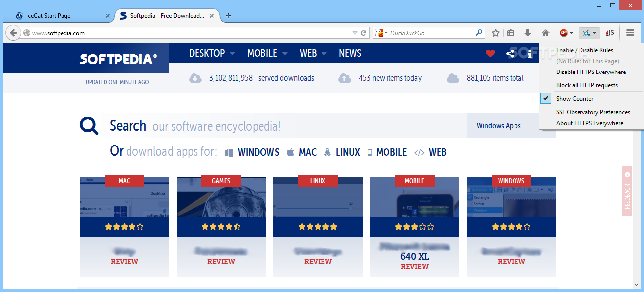Open REVIEW under the WINDOWS card
Screen dimensions: 644x292
(512, 262)
